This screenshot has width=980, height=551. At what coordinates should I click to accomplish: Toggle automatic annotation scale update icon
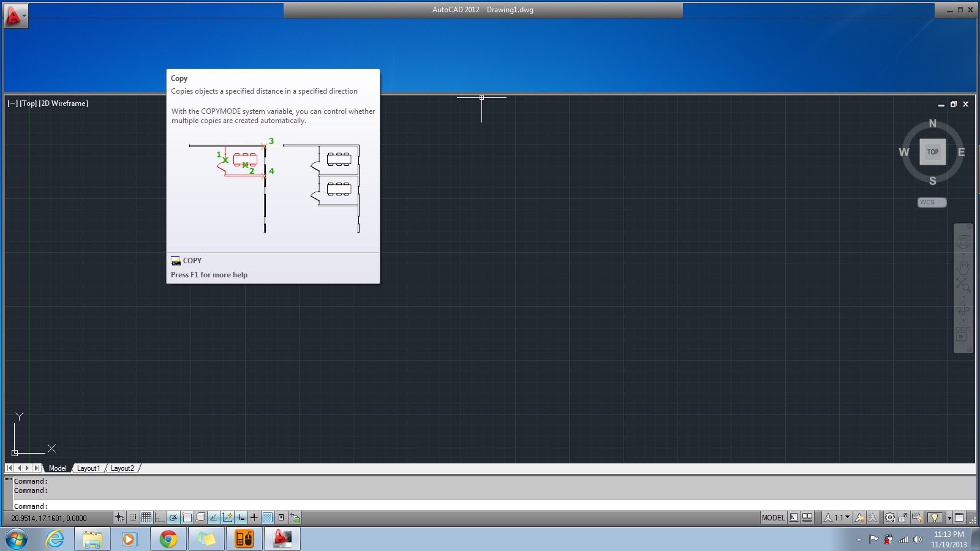pos(873,517)
